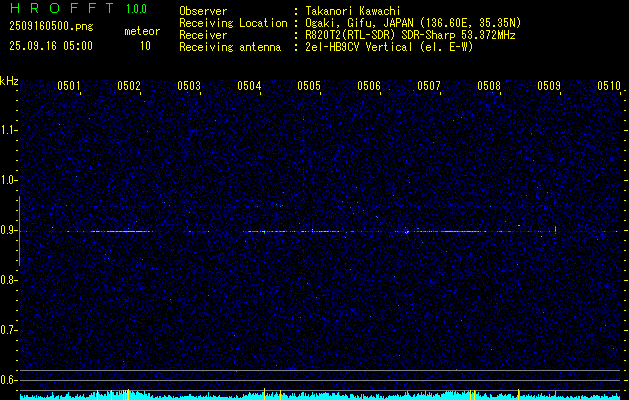
Task: Click the Receiving Location label
Action: (x=233, y=23)
